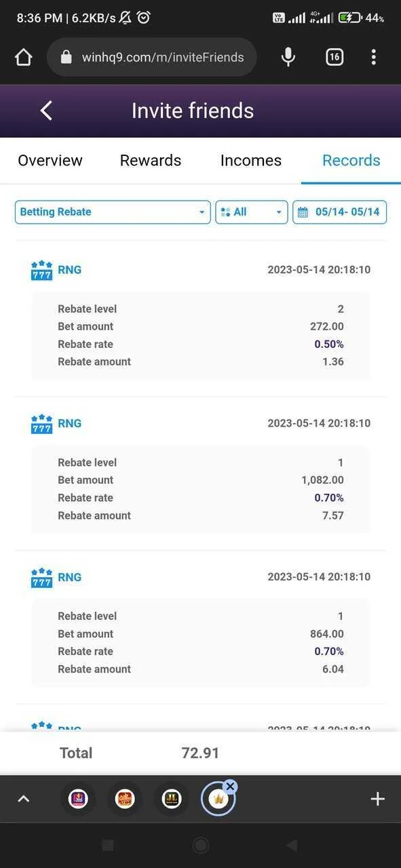
Task: Go back using the Invite friends arrow
Action: point(46,111)
